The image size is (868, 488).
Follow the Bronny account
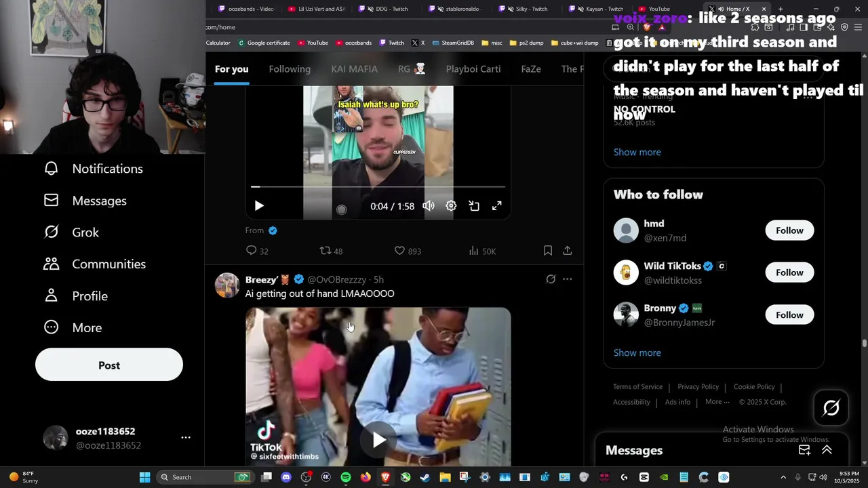pyautogui.click(x=789, y=314)
